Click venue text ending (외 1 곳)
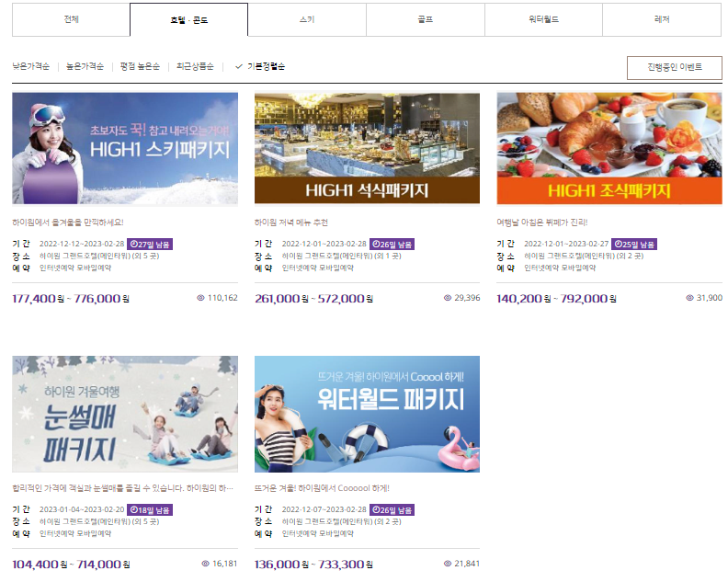Screen dimensions: 728x582 coord(341,256)
